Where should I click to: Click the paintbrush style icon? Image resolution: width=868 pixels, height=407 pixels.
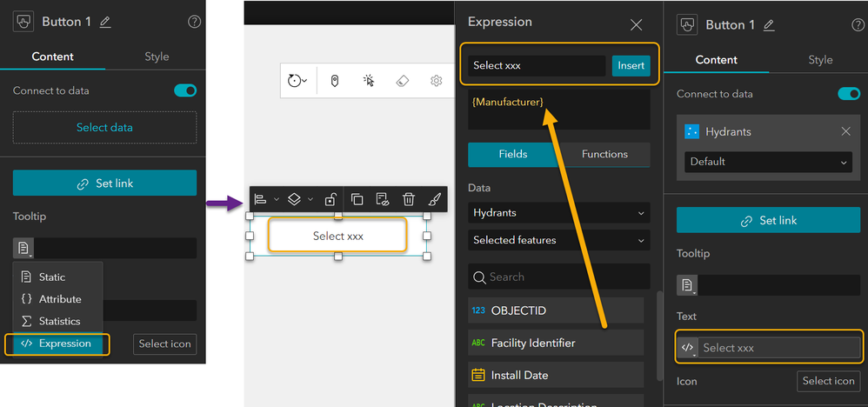coord(434,199)
